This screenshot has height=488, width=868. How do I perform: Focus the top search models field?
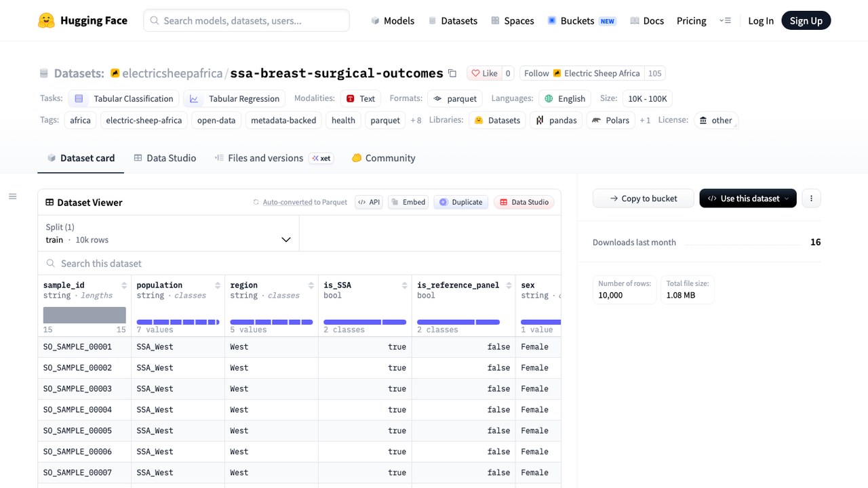(x=246, y=20)
